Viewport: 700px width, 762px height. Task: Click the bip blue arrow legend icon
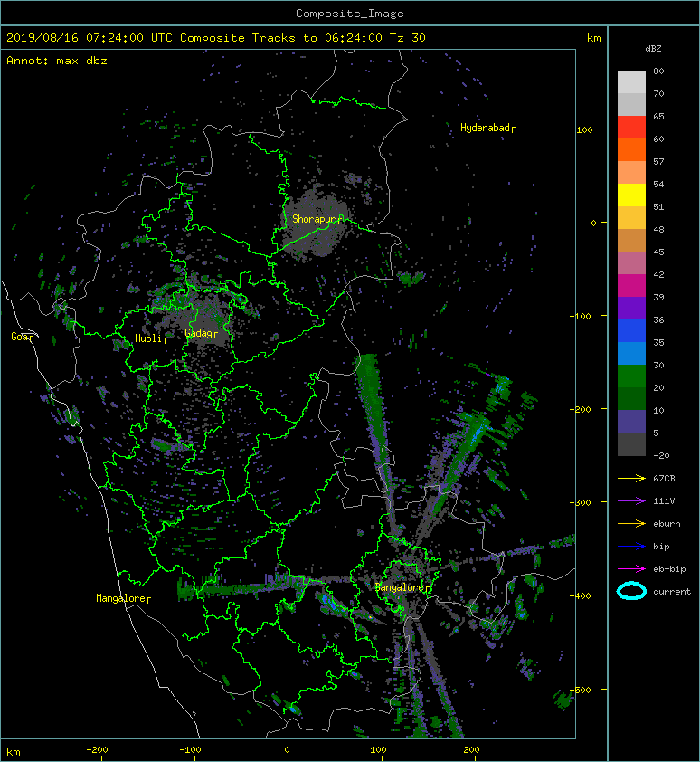(x=631, y=547)
